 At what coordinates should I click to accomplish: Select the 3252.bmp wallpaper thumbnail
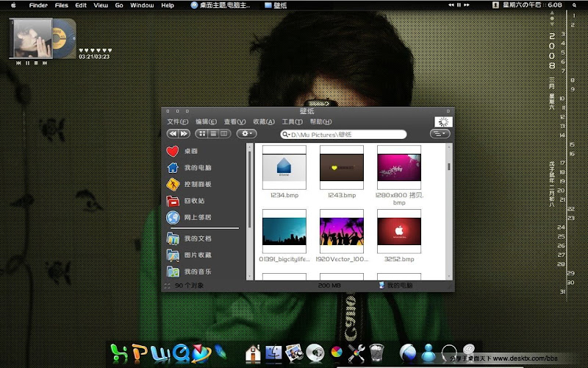[x=398, y=230]
